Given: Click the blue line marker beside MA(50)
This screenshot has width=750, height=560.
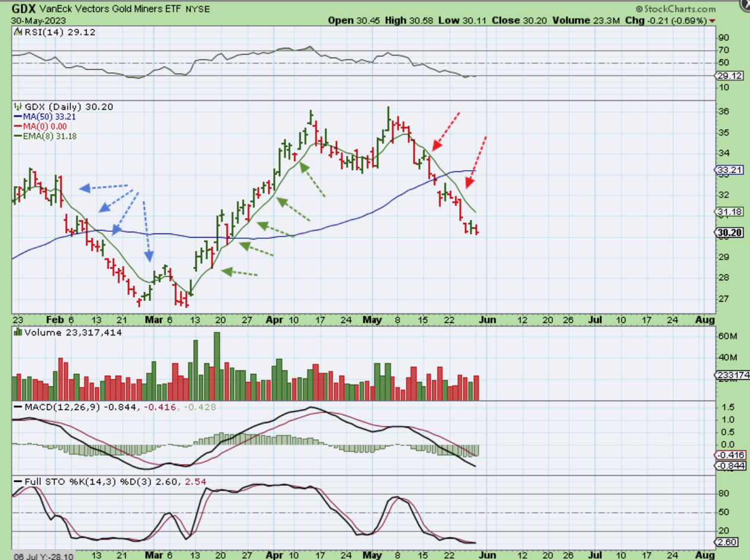Looking at the screenshot, I should pos(17,117).
